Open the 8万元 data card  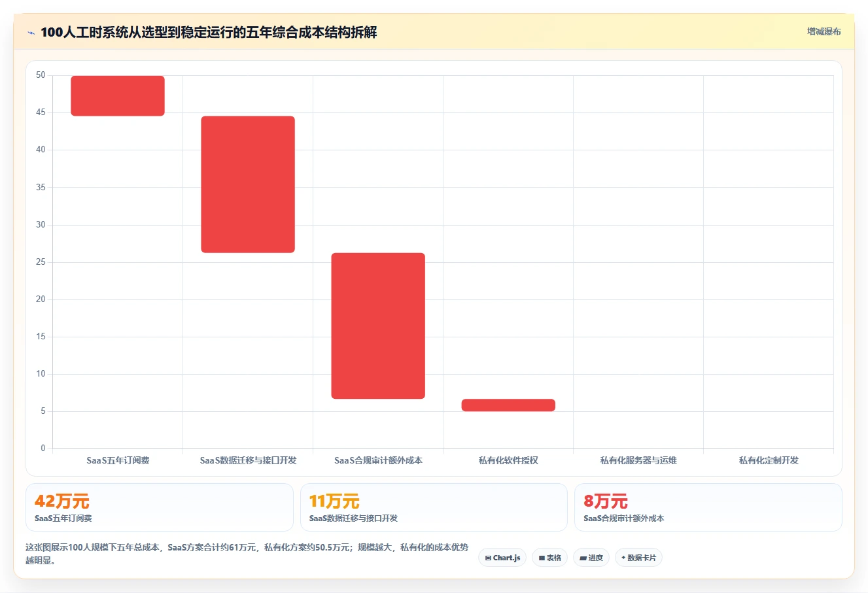(708, 507)
